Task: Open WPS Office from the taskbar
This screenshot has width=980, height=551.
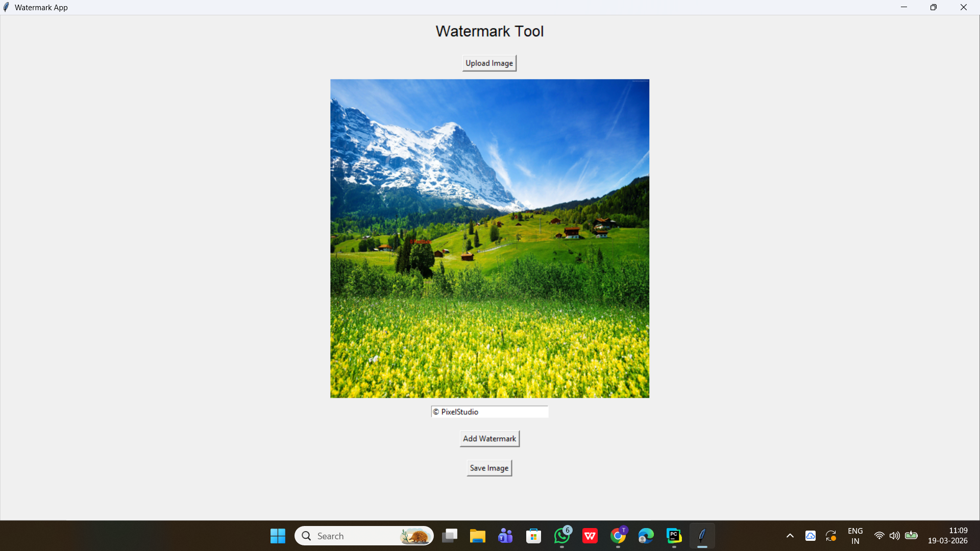Action: click(x=590, y=536)
